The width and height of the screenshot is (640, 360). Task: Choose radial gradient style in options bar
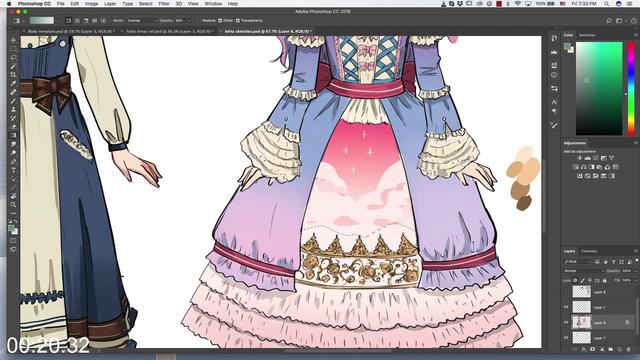point(77,20)
